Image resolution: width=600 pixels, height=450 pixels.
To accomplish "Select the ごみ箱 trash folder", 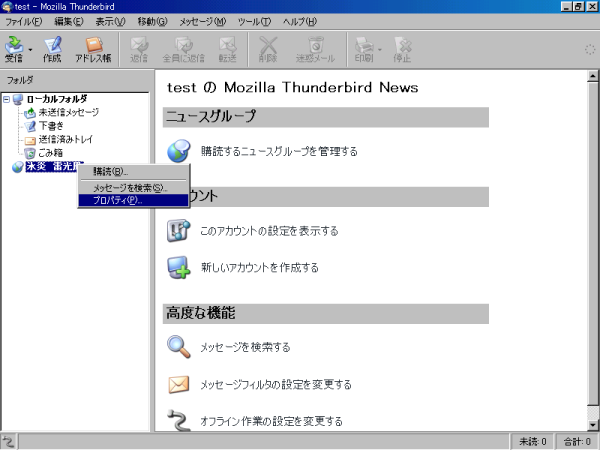I will pyautogui.click(x=50, y=153).
